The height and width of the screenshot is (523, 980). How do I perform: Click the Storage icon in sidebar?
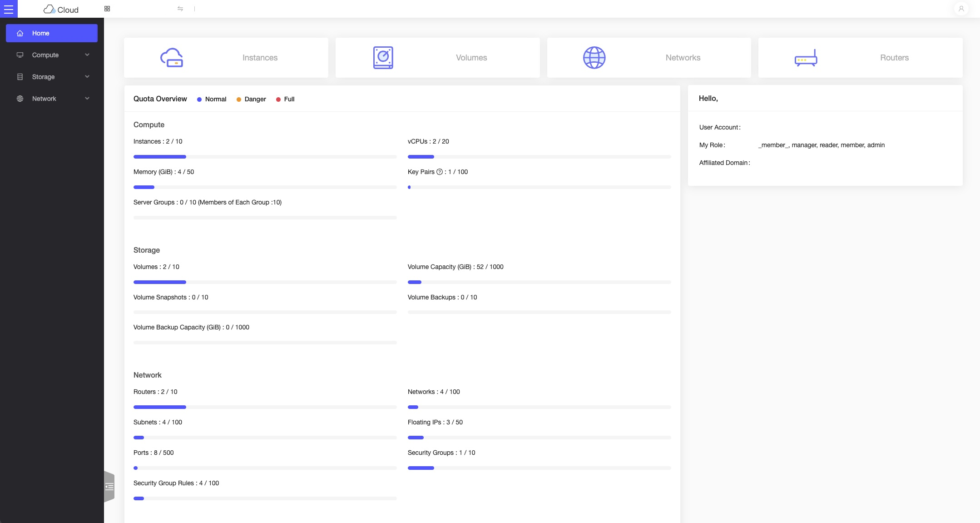coord(20,77)
